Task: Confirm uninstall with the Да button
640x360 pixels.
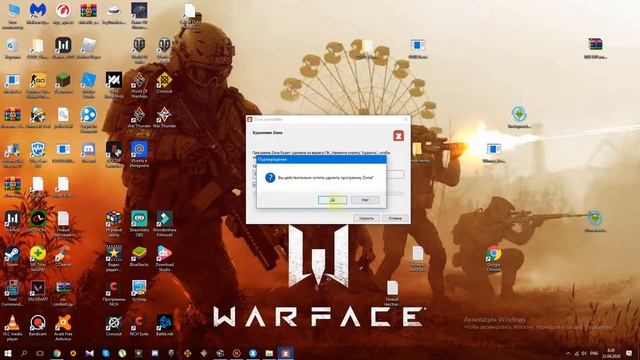Action: click(332, 200)
